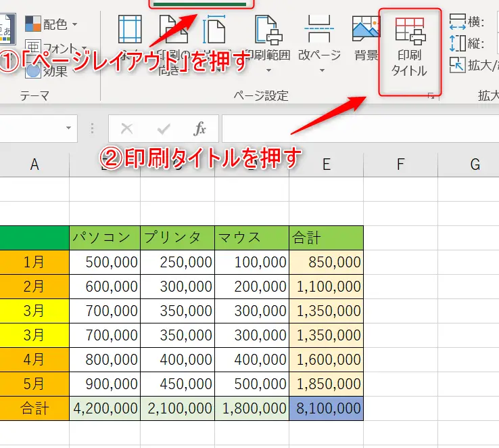This screenshot has width=499, height=448.
Task: Click the フォント fonts icon
Action: tap(32, 48)
